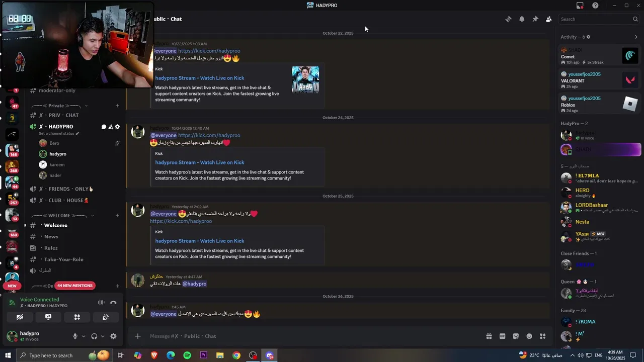Set a channel status
Screen dimensions: 644x362
coord(58,134)
